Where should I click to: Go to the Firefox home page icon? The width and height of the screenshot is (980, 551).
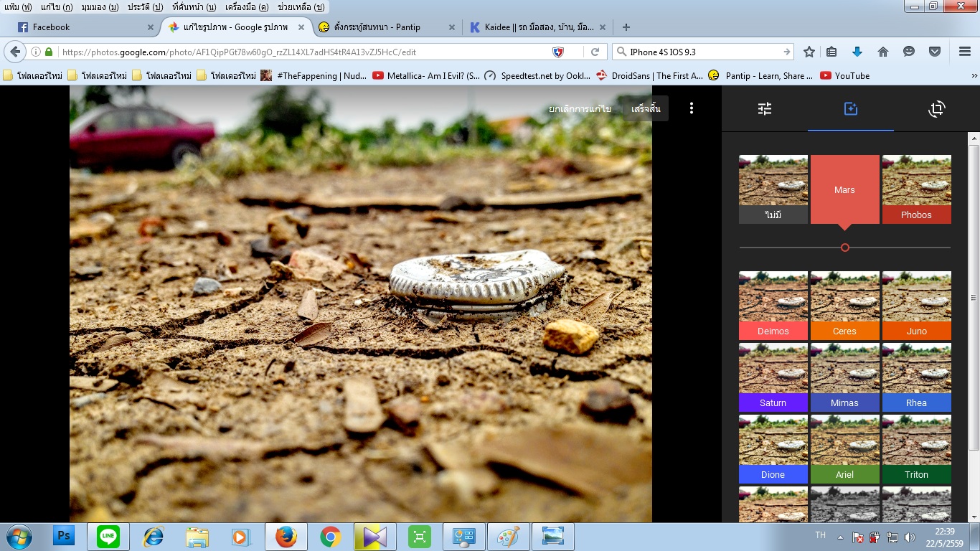pos(883,52)
